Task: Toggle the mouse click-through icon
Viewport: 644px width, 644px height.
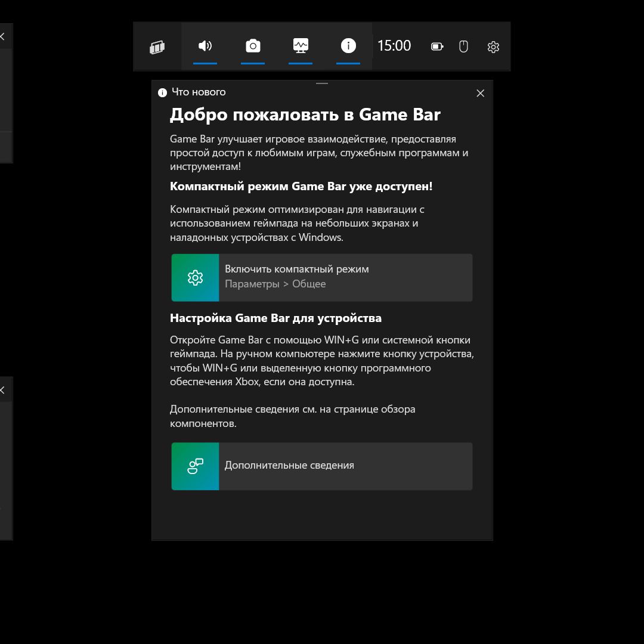Action: (463, 47)
